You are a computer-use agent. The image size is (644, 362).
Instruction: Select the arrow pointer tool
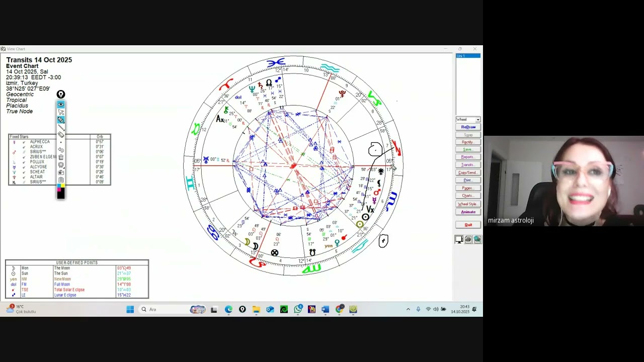click(61, 112)
